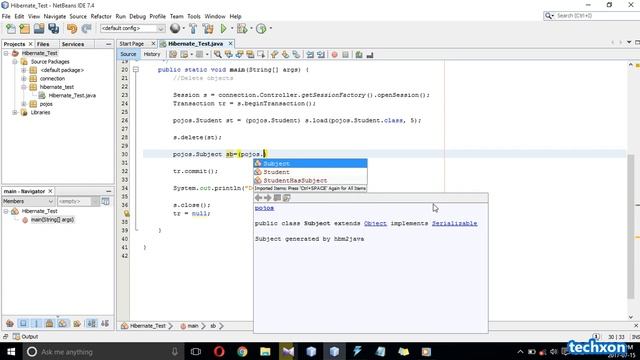The width and height of the screenshot is (640, 360).
Task: Open the Object link in Javadoc popup
Action: [x=375, y=224]
